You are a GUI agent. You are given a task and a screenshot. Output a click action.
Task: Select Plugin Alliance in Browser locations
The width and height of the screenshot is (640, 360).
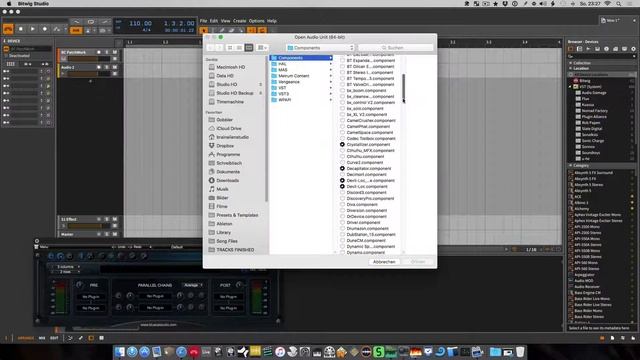(x=594, y=117)
